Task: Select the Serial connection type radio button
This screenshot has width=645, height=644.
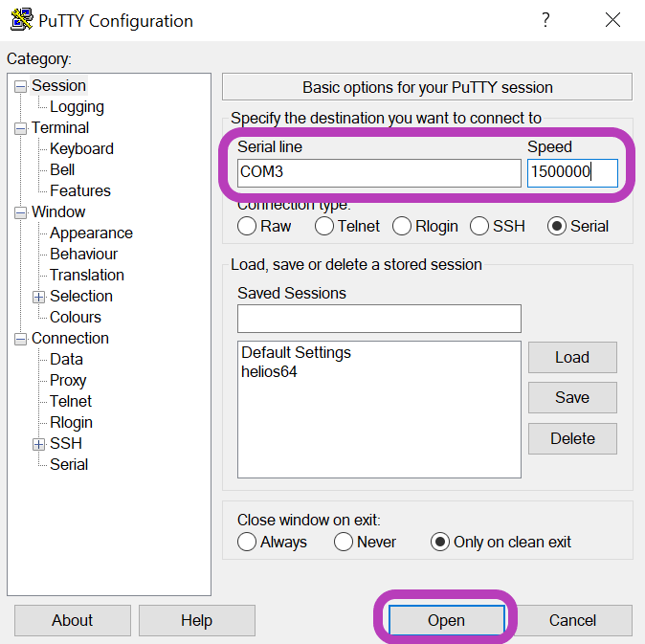Action: coord(557,226)
